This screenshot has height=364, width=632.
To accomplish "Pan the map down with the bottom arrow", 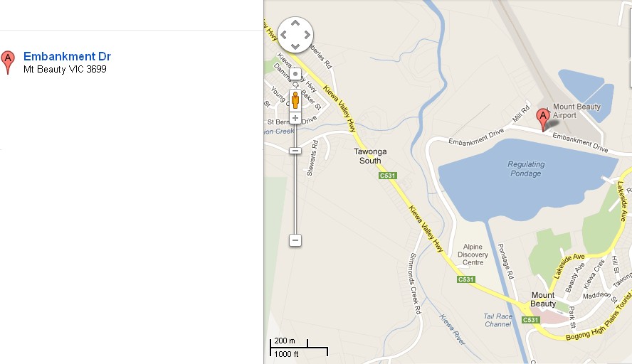I will (295, 47).
